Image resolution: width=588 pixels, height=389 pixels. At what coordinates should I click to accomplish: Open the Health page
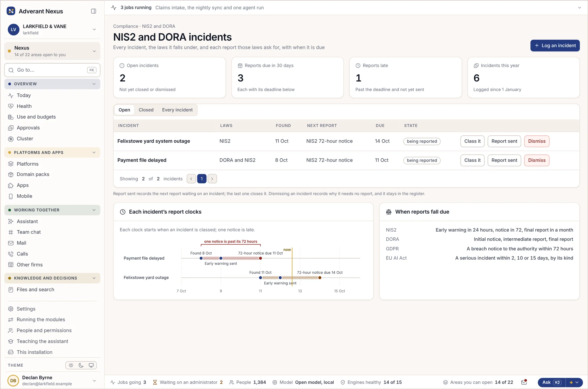[52, 106]
